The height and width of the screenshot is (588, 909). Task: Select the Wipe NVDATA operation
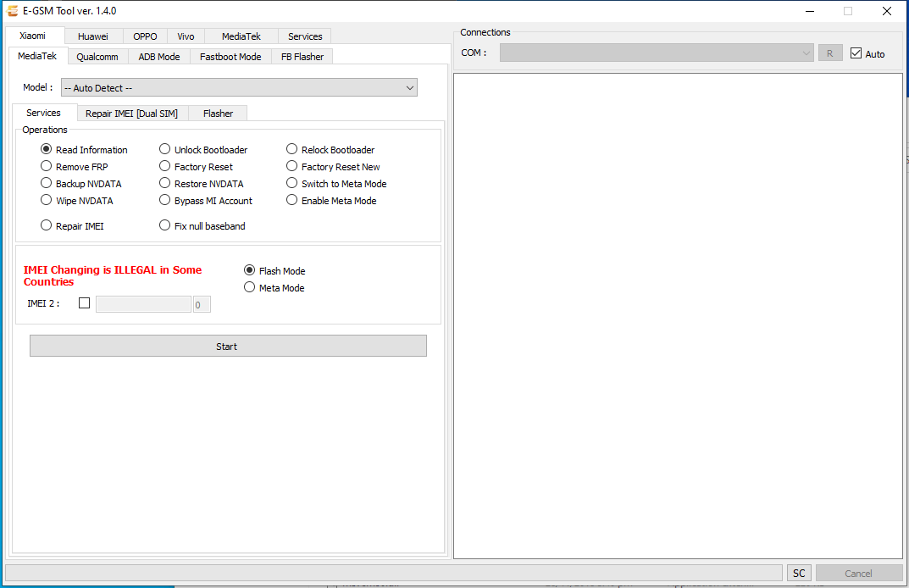(46, 200)
